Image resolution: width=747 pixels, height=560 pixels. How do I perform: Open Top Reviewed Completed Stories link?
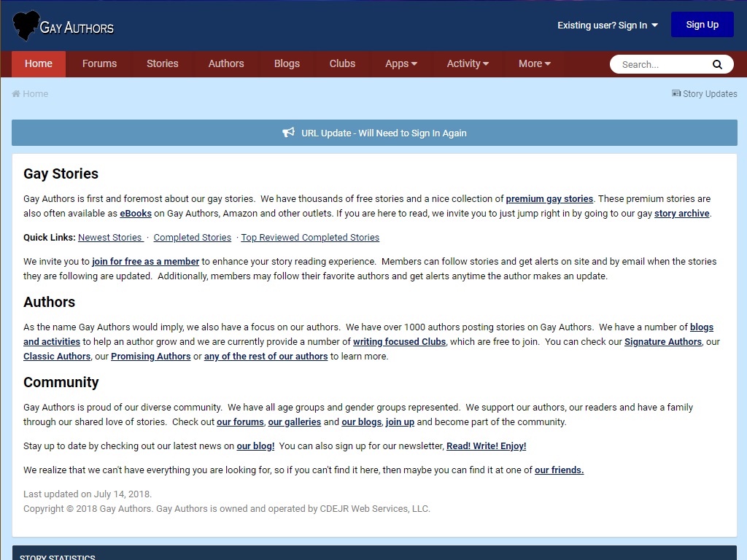pos(310,237)
